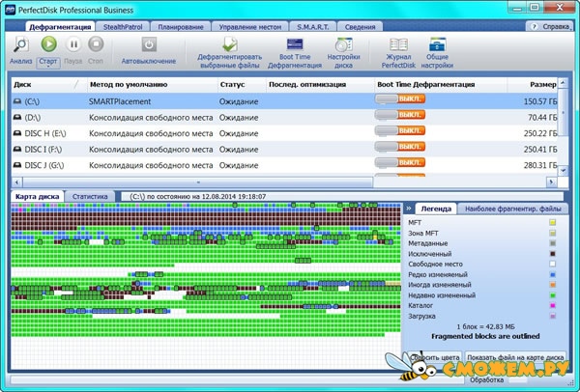Sort by the Диск column header

point(49,85)
